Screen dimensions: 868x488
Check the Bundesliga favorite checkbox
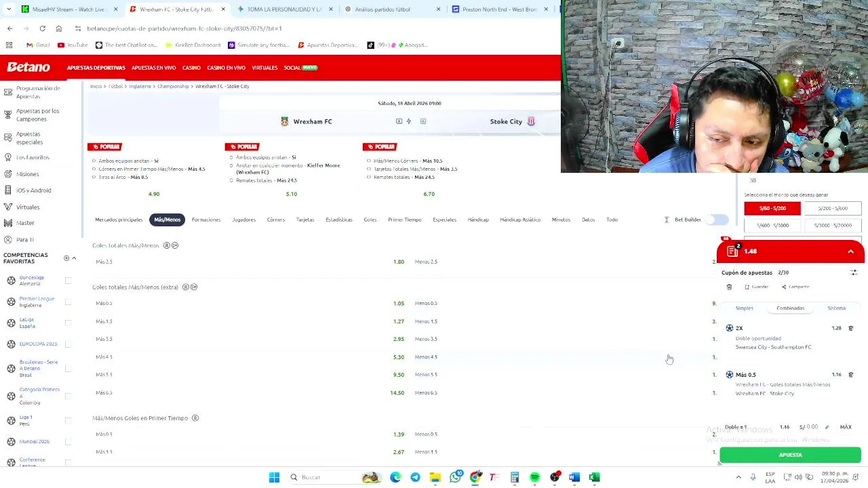(68, 281)
